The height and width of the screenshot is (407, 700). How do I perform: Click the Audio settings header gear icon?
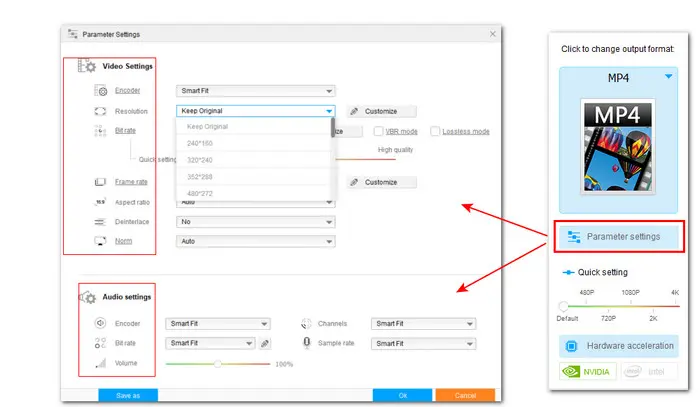[88, 297]
